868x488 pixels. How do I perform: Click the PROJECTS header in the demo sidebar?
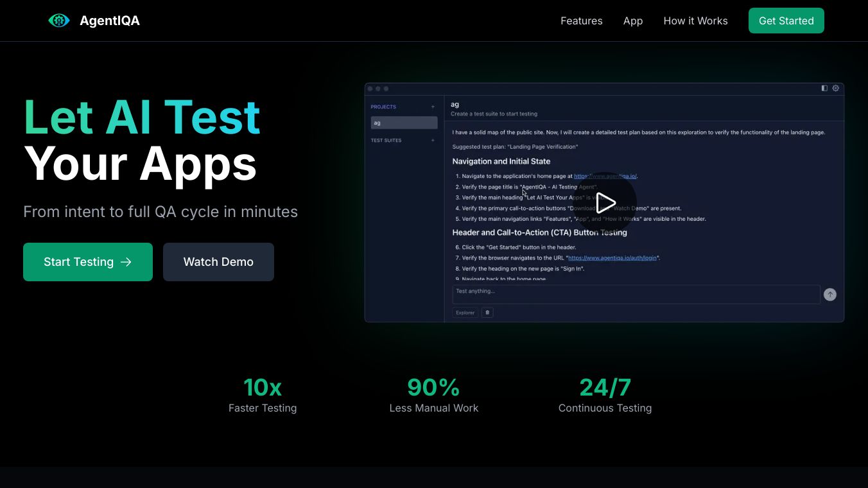[383, 107]
